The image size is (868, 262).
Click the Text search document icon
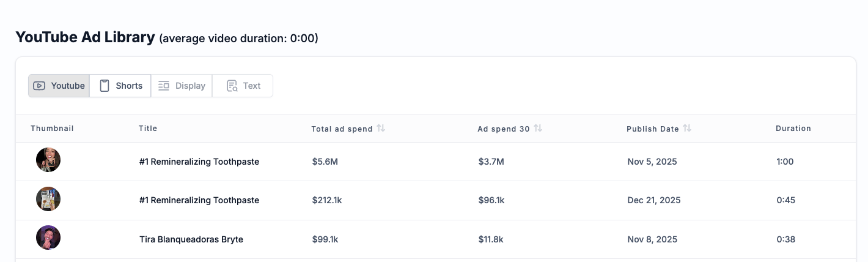coord(232,86)
